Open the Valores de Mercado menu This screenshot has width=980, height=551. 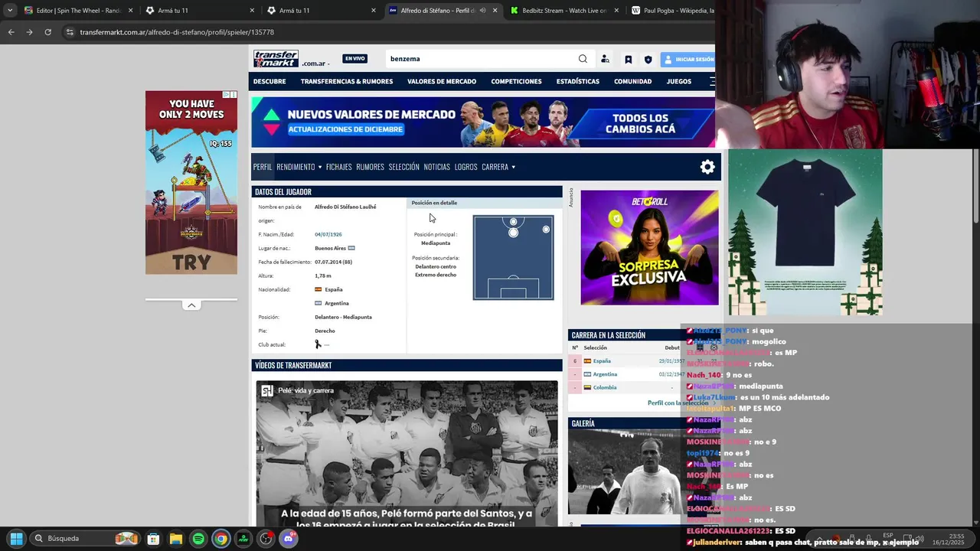coord(442,81)
